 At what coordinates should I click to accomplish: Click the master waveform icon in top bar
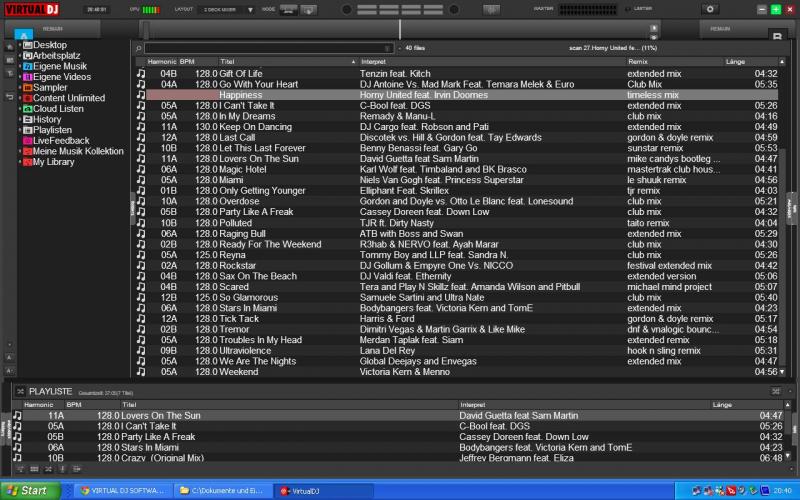pyautogui.click(x=491, y=9)
